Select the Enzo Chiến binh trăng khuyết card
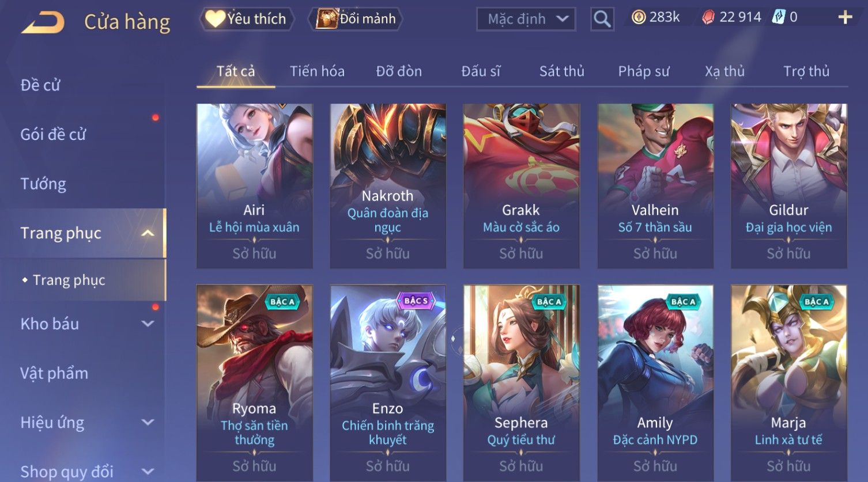This screenshot has height=482, width=868. [x=388, y=383]
